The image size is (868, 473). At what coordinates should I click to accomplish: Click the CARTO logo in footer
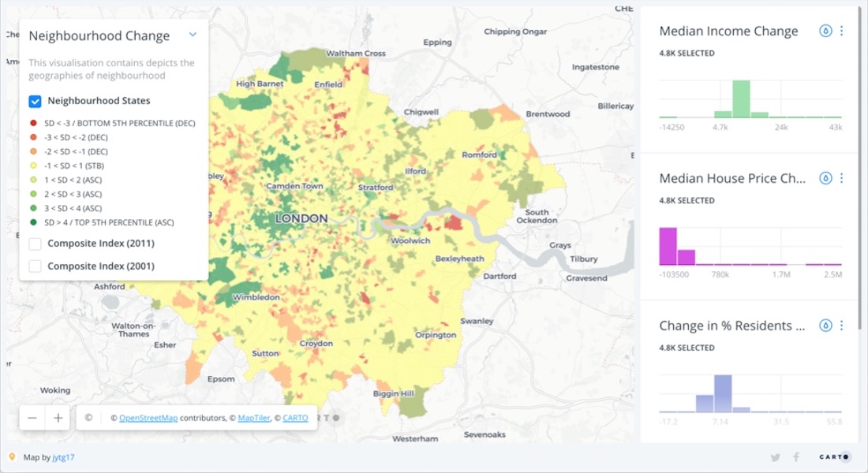834,457
